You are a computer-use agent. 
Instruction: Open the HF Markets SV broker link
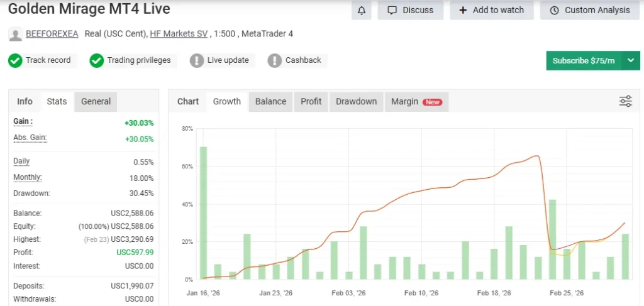click(x=179, y=34)
